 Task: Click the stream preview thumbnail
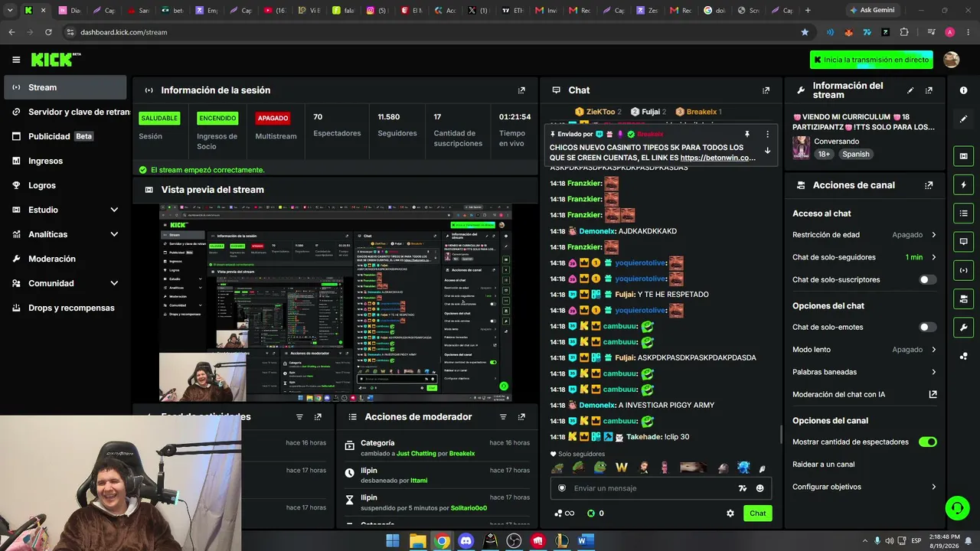pos(335,303)
